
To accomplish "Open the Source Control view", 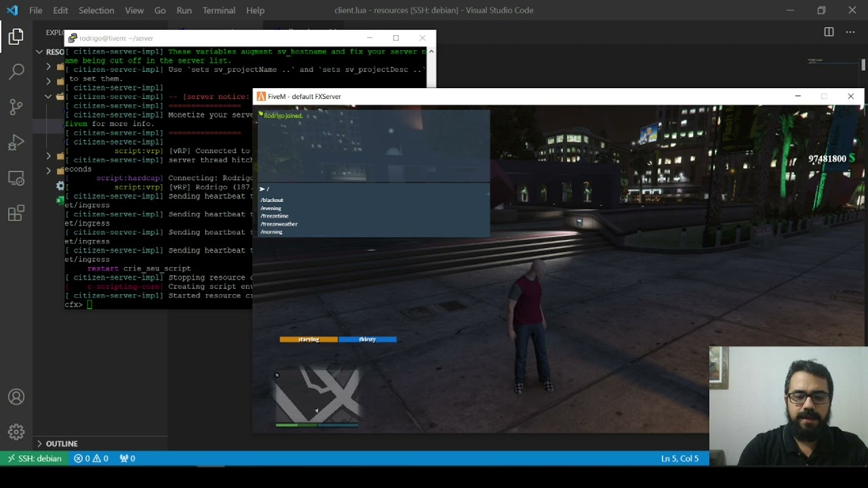I will pyautogui.click(x=16, y=107).
